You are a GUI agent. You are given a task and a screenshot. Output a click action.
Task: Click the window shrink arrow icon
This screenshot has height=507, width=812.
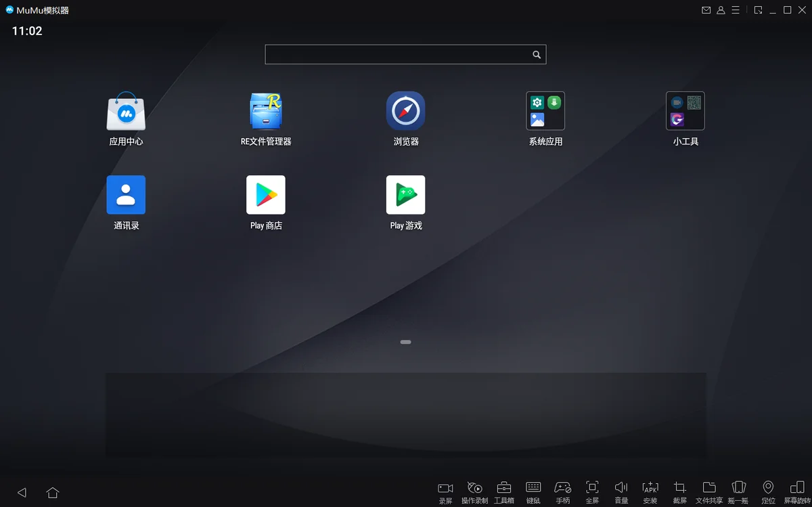759,10
